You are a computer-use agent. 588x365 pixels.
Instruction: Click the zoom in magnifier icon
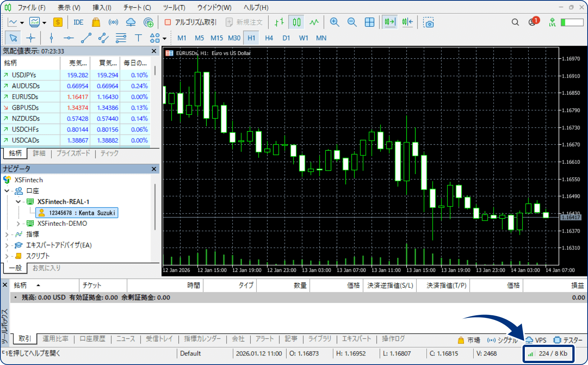pyautogui.click(x=335, y=22)
